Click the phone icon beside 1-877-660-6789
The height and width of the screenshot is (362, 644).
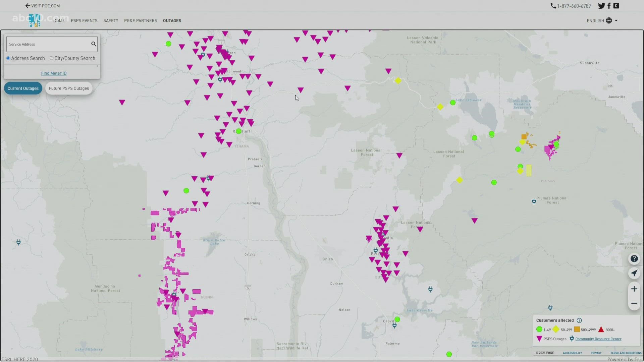click(553, 6)
